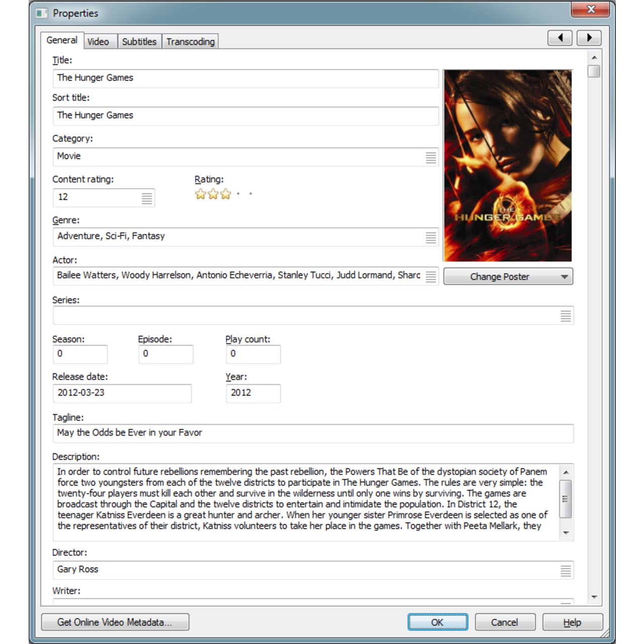Image resolution: width=644 pixels, height=644 pixels.
Task: Click Get Online Video Metadata button
Action: (x=115, y=622)
